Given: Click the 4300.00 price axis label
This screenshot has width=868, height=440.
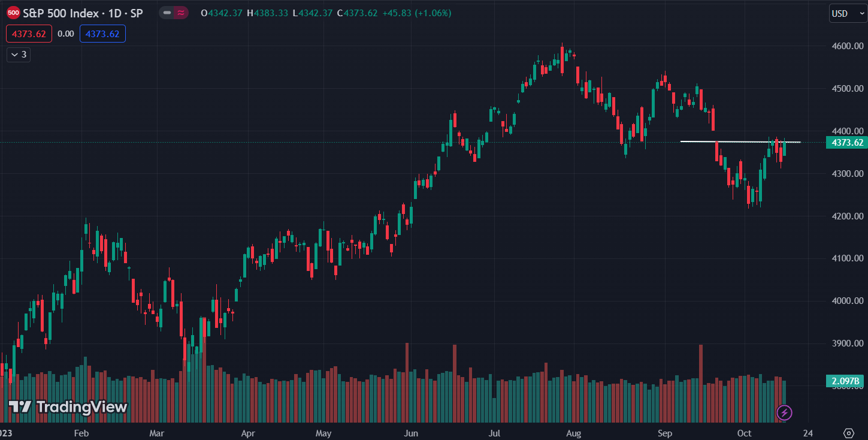Looking at the screenshot, I should [x=846, y=174].
